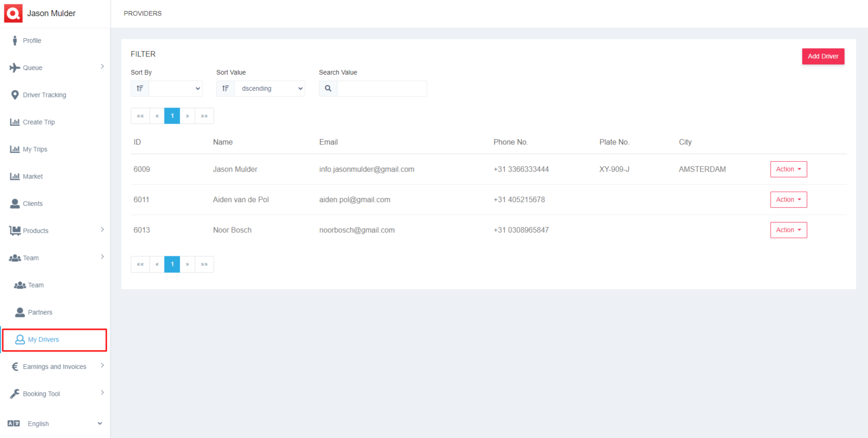Open Create Trip from the sidebar
868x438 pixels.
pos(39,122)
